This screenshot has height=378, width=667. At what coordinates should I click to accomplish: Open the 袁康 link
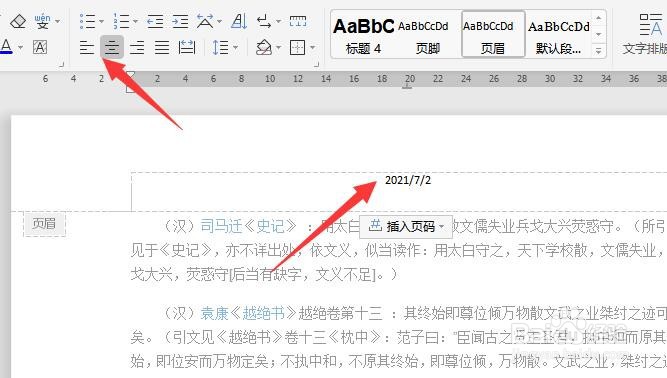pyautogui.click(x=214, y=313)
